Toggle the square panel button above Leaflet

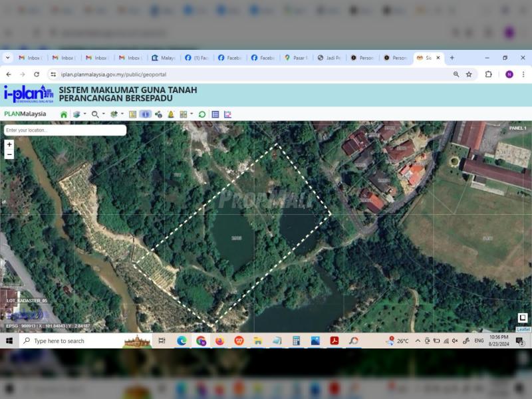pos(523,318)
